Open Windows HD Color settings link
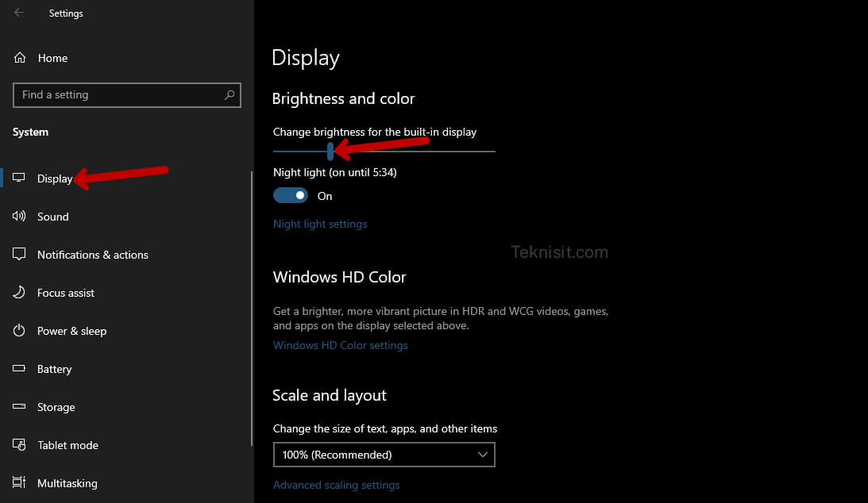This screenshot has width=868, height=503. pyautogui.click(x=341, y=345)
